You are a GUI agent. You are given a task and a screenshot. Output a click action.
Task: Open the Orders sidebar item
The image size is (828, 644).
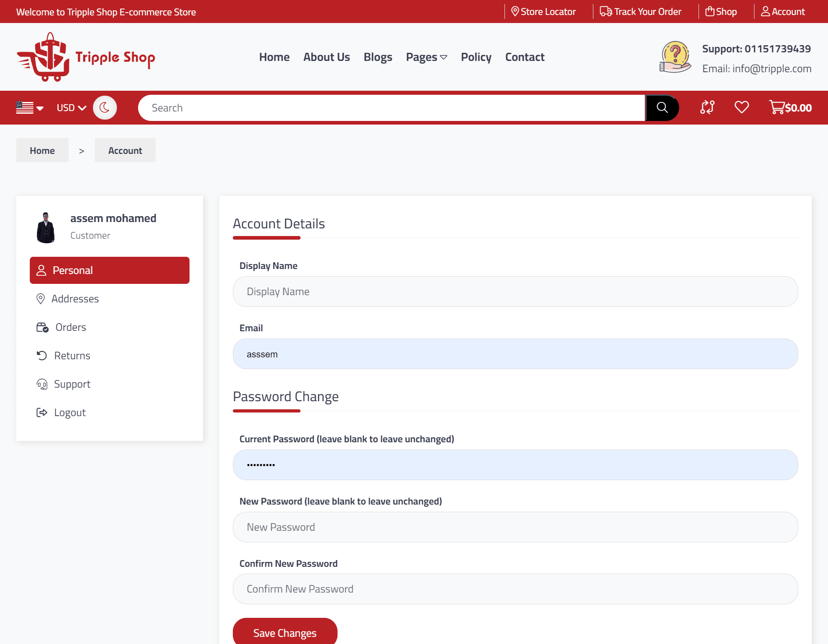click(70, 327)
